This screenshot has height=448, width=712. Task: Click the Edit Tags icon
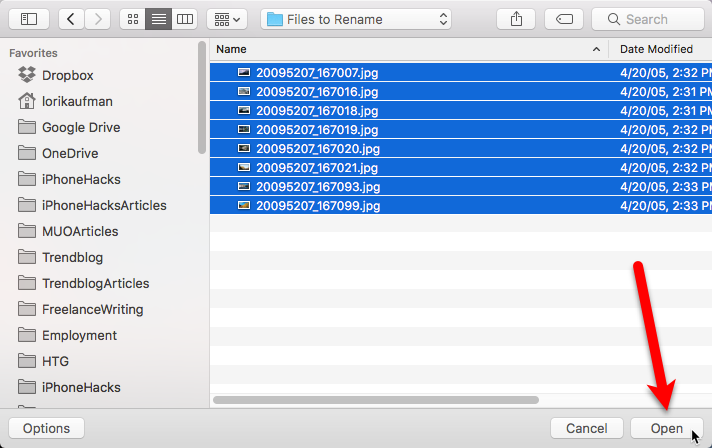coord(564,19)
